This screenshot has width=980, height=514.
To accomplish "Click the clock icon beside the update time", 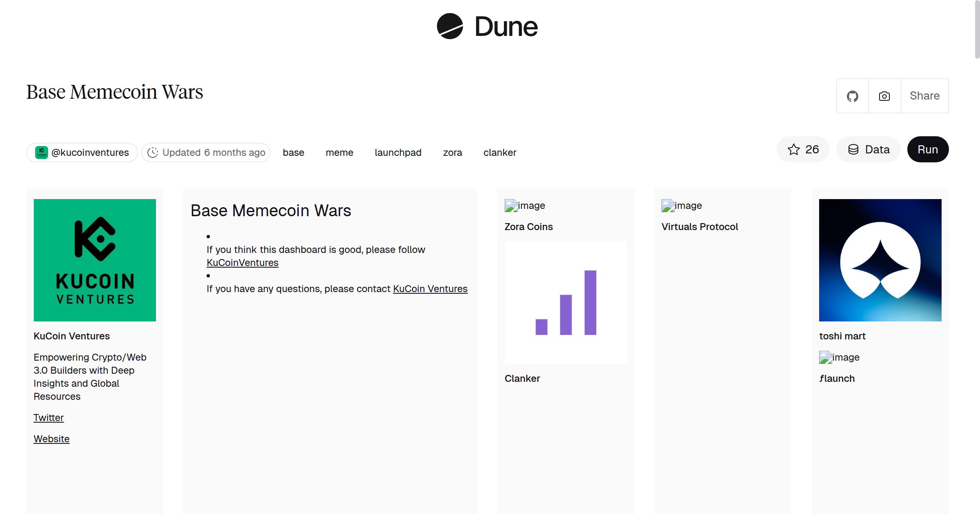I will [x=153, y=152].
